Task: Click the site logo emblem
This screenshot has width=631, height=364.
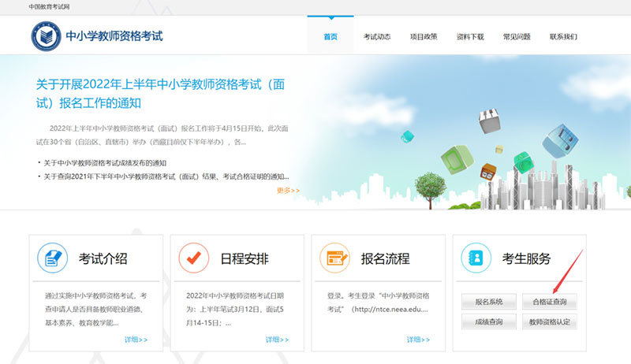Action: point(46,36)
